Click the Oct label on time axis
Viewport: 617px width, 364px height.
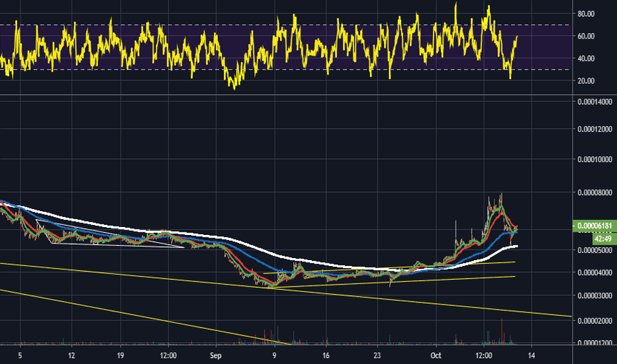click(436, 356)
